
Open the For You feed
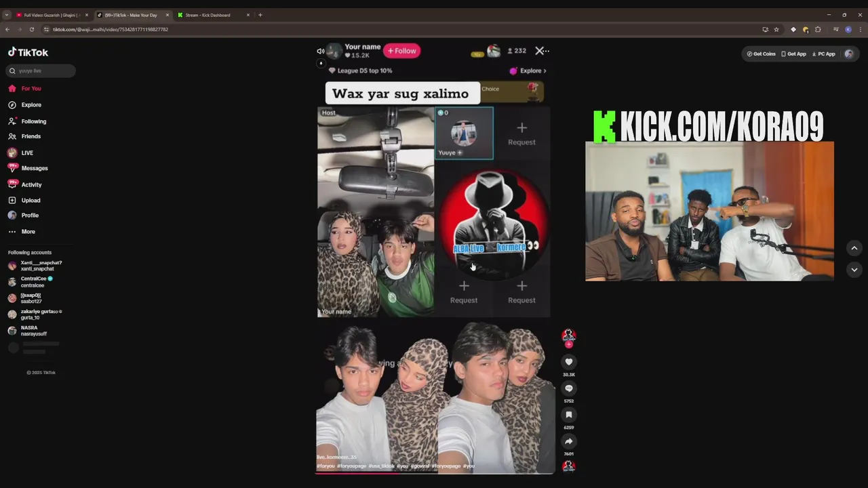24,88
